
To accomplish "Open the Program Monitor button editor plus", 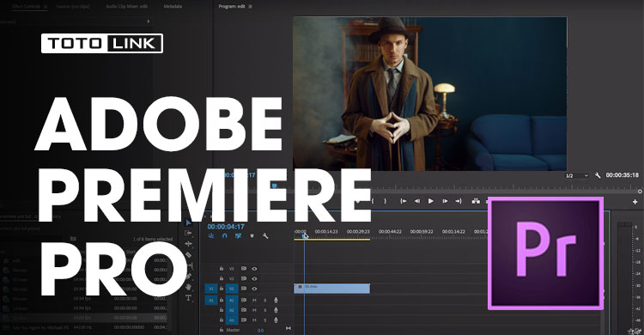I will 635,201.
